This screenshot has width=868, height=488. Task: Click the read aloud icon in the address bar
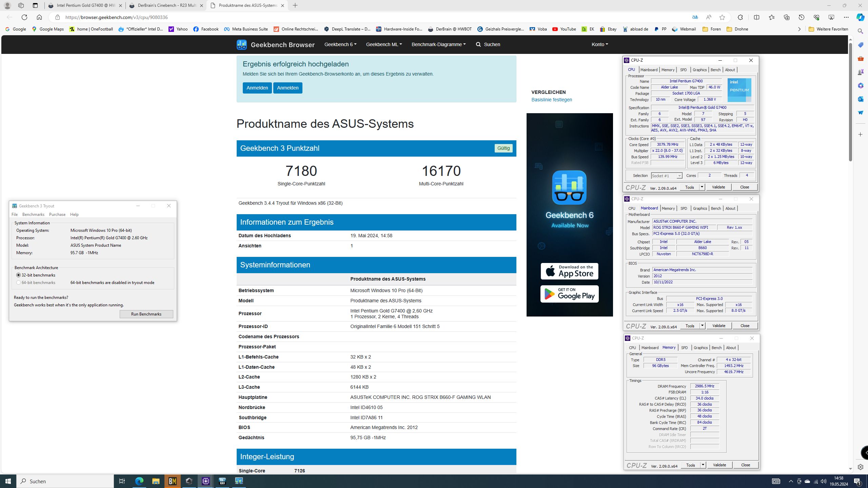[x=709, y=17]
